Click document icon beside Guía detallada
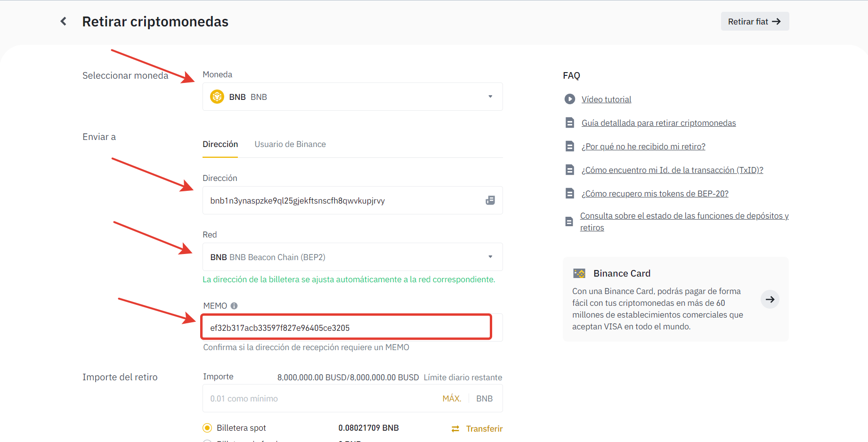This screenshot has width=868, height=442. [x=570, y=123]
